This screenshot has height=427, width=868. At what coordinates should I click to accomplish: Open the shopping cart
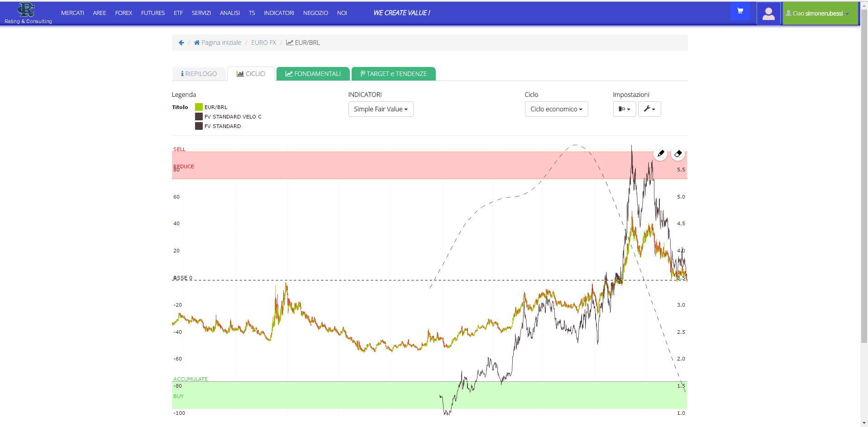[740, 11]
